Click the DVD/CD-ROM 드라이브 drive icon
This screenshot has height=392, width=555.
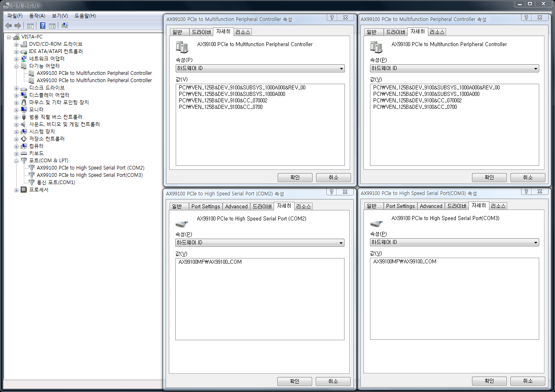24,44
